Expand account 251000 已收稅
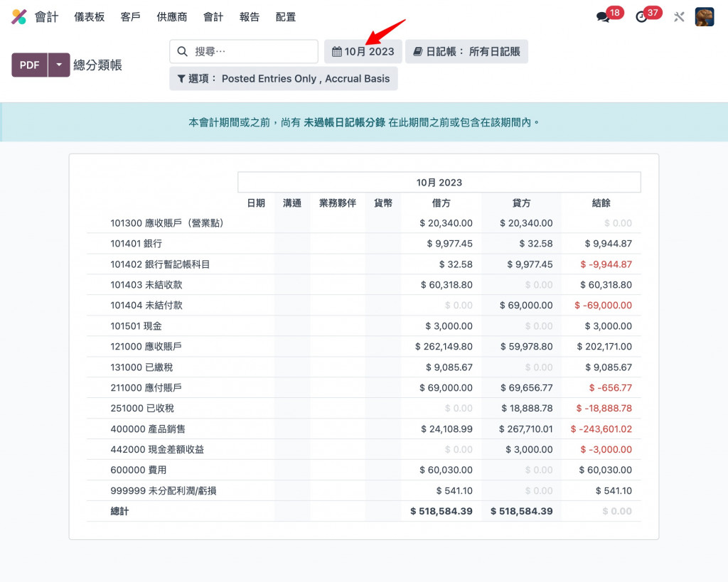 coord(142,409)
